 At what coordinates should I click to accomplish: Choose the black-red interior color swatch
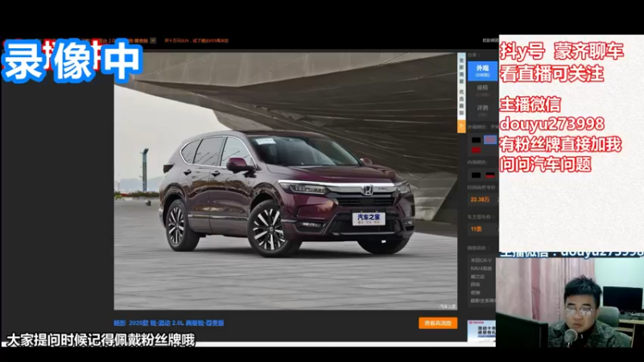(x=490, y=175)
